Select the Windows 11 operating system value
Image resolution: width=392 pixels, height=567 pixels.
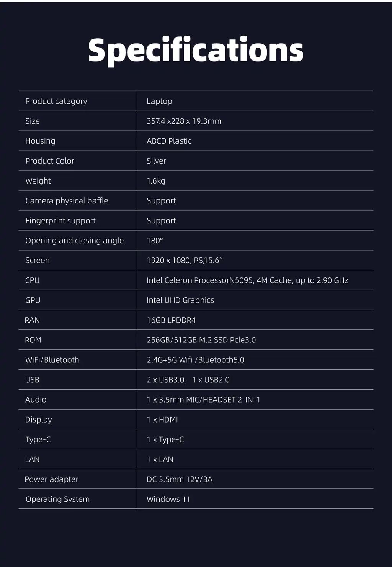(x=168, y=499)
